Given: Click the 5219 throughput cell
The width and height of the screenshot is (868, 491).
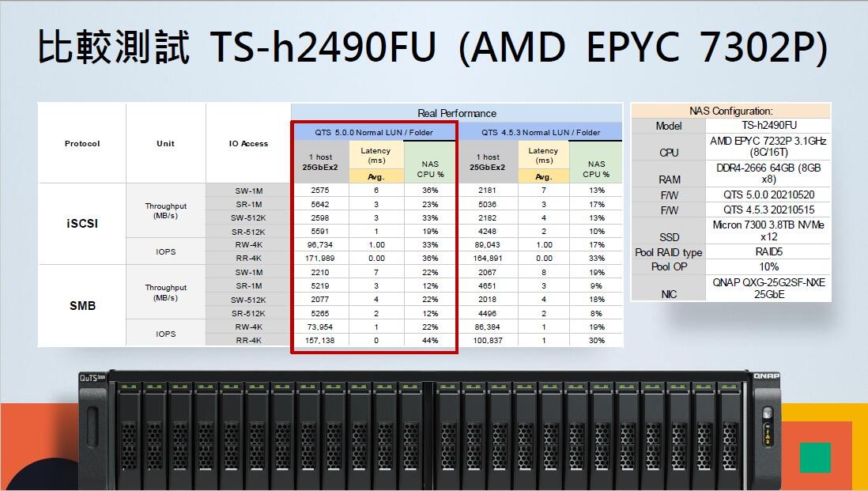Looking at the screenshot, I should pyautogui.click(x=320, y=285).
